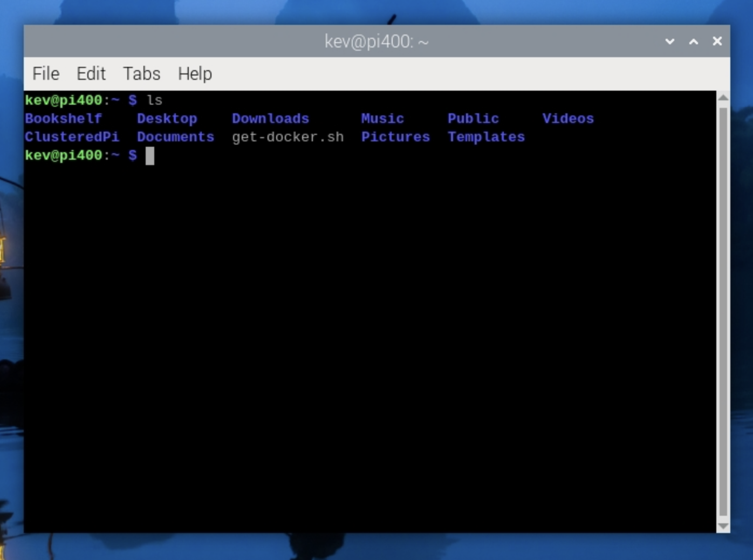Click the window title kev@pi400: ~
Image resolution: width=753 pixels, height=560 pixels.
pos(376,42)
